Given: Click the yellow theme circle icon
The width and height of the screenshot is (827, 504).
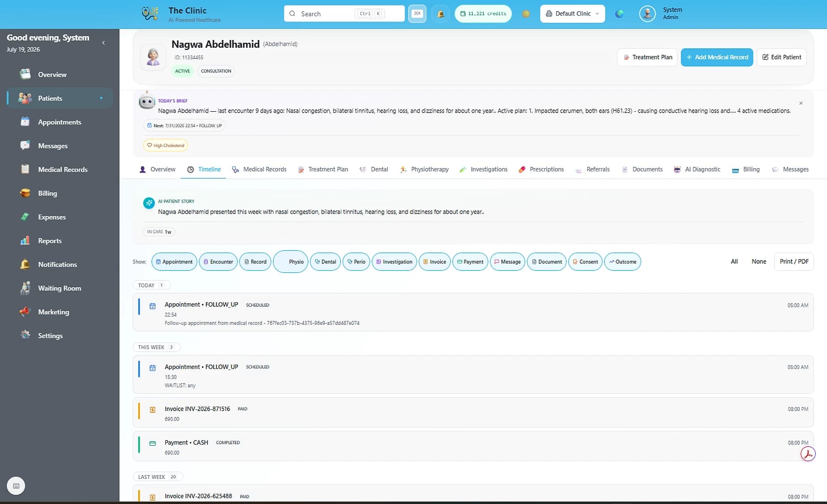Looking at the screenshot, I should click(526, 14).
